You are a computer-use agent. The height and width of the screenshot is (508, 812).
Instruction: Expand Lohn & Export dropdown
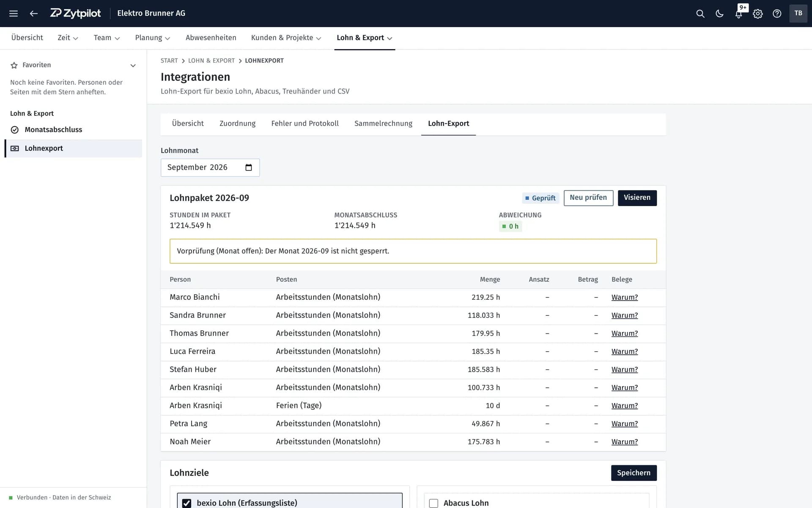click(x=365, y=38)
